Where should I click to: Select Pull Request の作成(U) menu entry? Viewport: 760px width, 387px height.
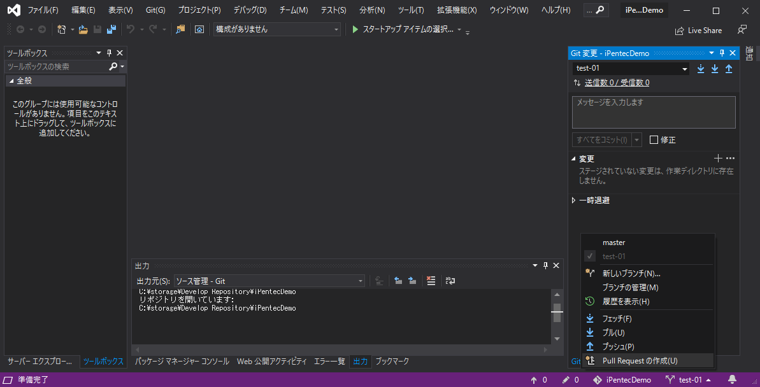[648, 361]
